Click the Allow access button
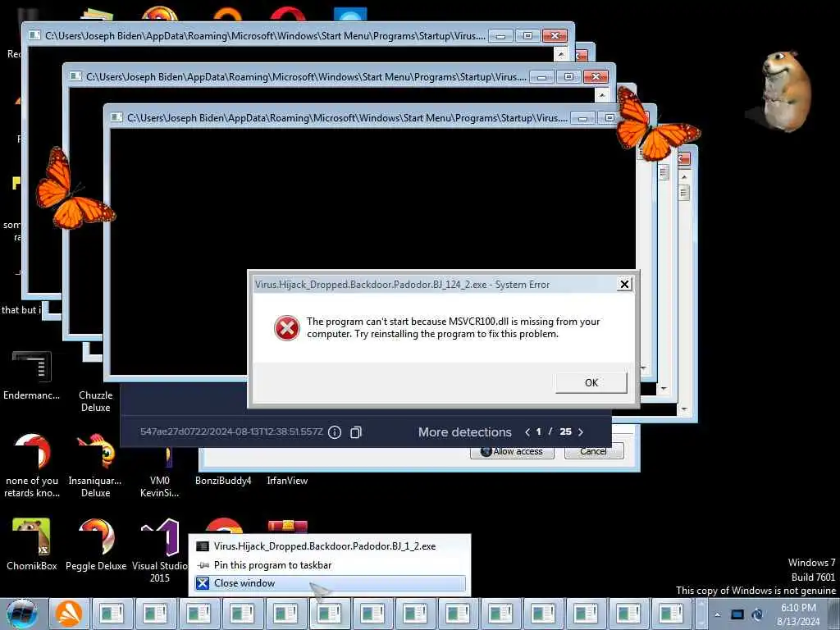The width and height of the screenshot is (840, 630). pos(512,451)
